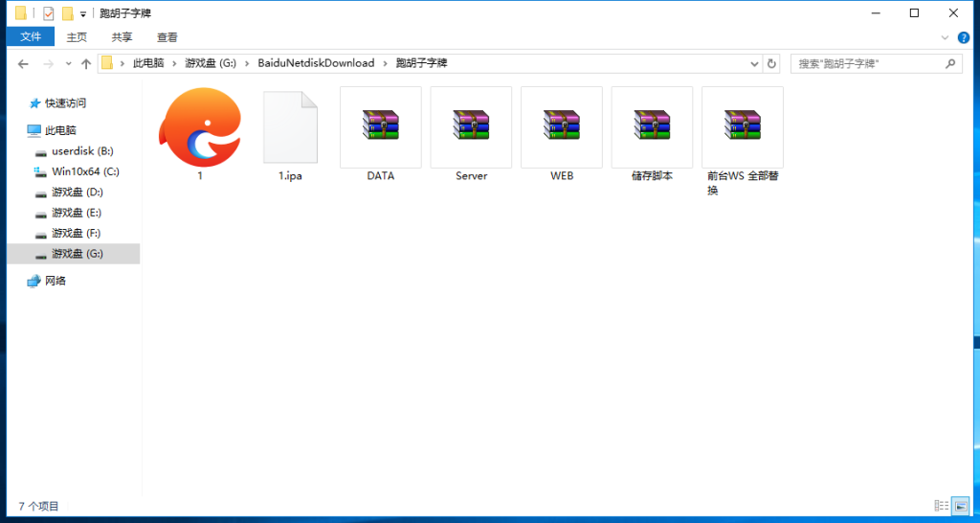This screenshot has width=980, height=523.
Task: Expand the address bar history dropdown
Action: [755, 64]
